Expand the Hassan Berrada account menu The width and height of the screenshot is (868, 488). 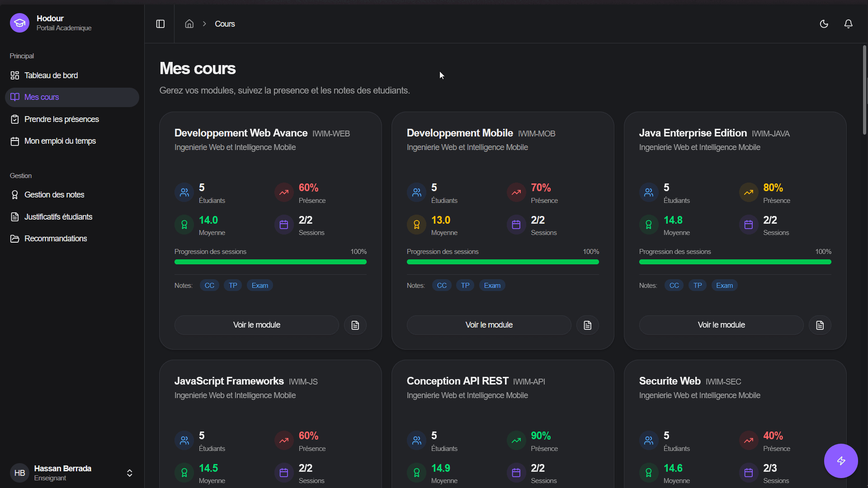point(72,473)
